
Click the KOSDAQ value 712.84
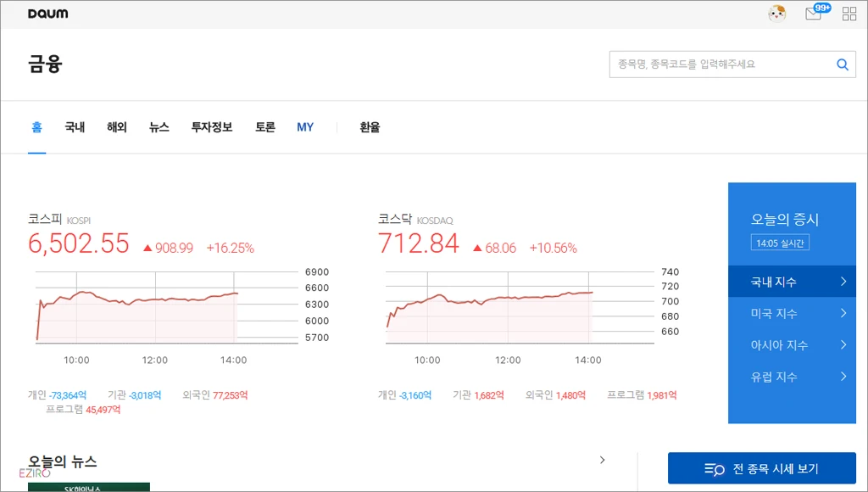click(419, 243)
